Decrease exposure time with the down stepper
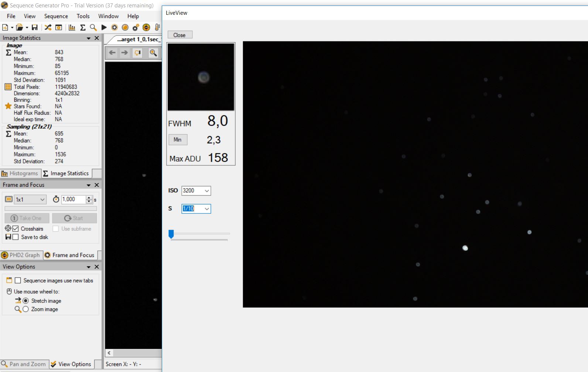588x372 pixels. 89,202
